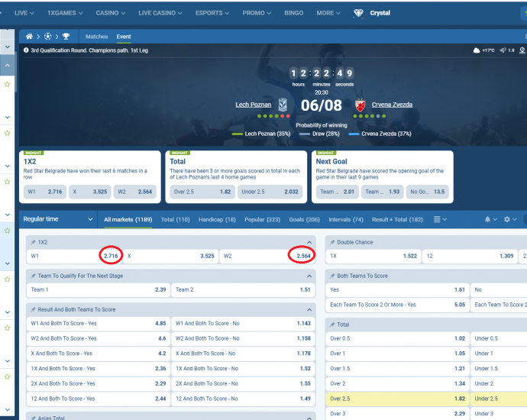Bet W2 at 2.564 in 1X2 market
The width and height of the screenshot is (527, 420).
pos(267,256)
